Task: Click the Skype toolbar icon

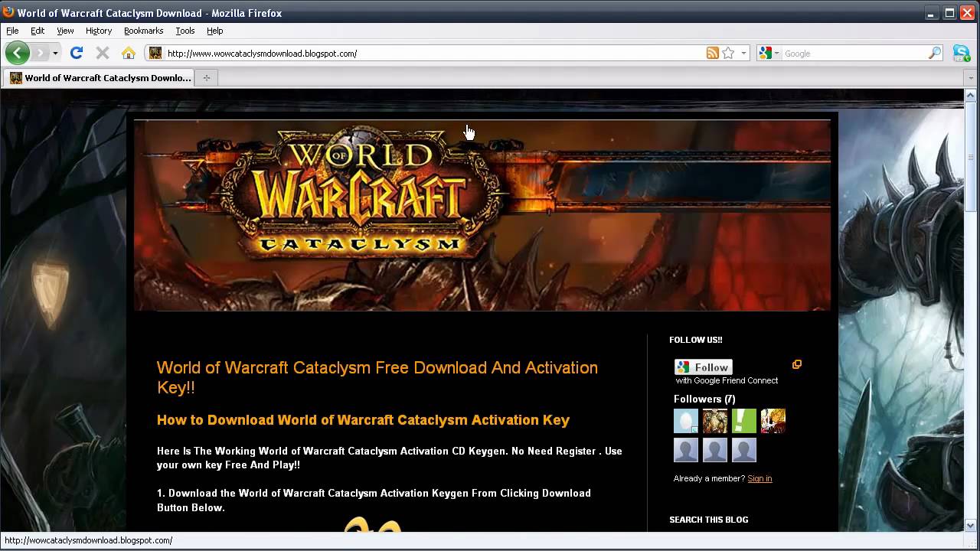Action: point(962,53)
